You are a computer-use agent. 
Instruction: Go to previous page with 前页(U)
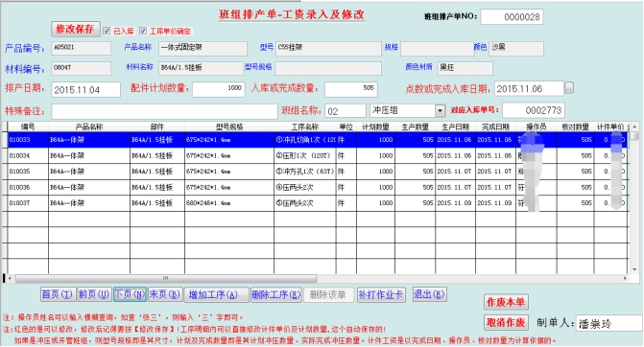pyautogui.click(x=94, y=294)
